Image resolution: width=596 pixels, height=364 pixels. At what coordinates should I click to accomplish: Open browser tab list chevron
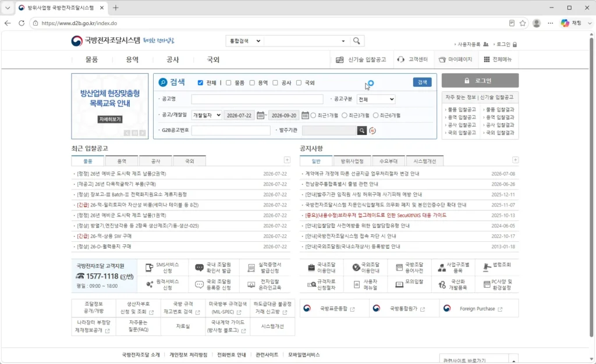[7, 8]
